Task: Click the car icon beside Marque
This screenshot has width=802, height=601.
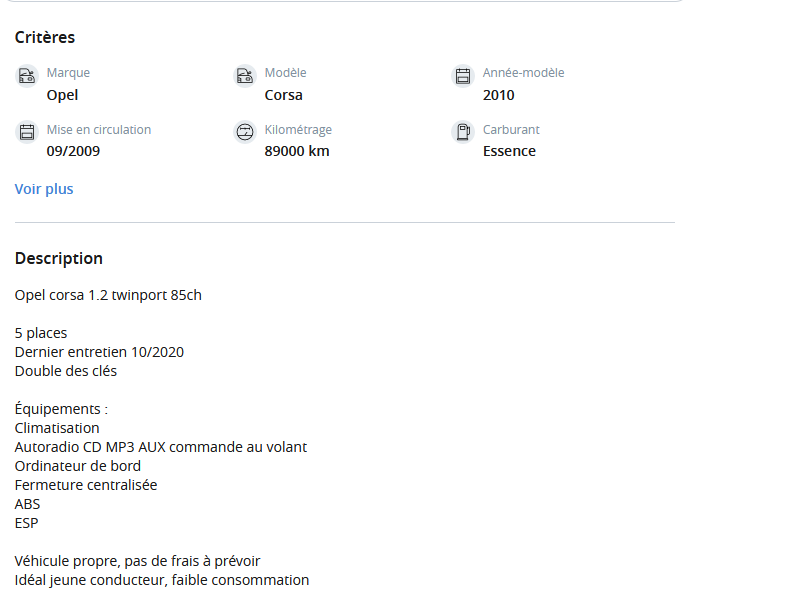Action: [27, 76]
